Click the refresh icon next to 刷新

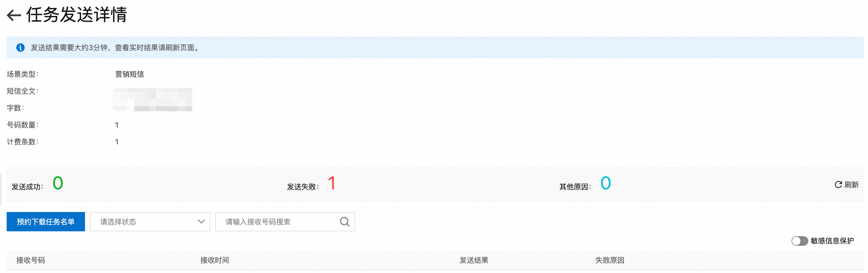click(x=838, y=185)
